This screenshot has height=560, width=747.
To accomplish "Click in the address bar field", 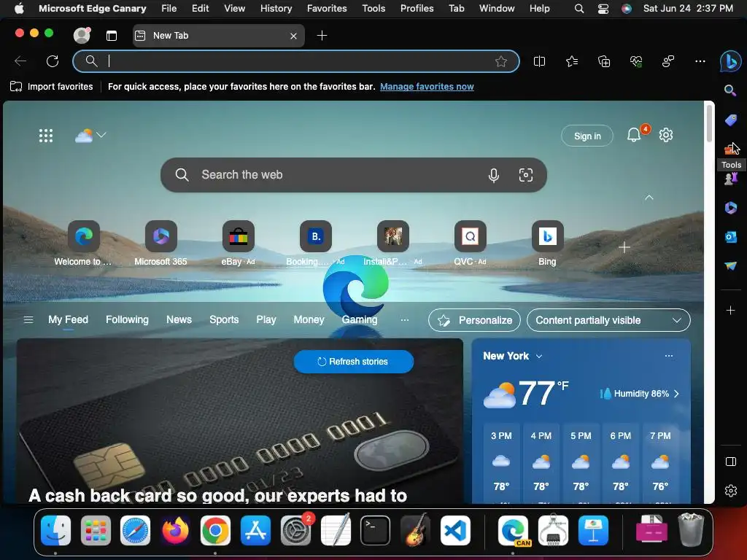I will 296,61.
